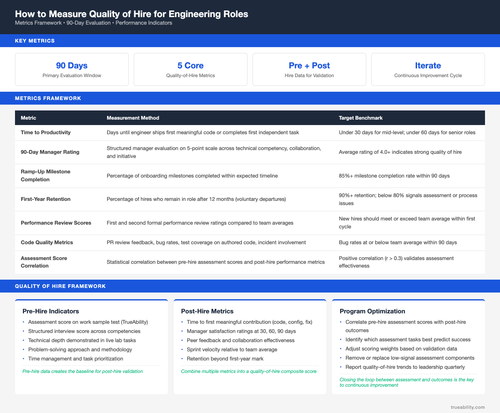Select 'Assessment score on work sample test (TrueAbility)'
The height and width of the screenshot is (413, 500).
click(88, 322)
